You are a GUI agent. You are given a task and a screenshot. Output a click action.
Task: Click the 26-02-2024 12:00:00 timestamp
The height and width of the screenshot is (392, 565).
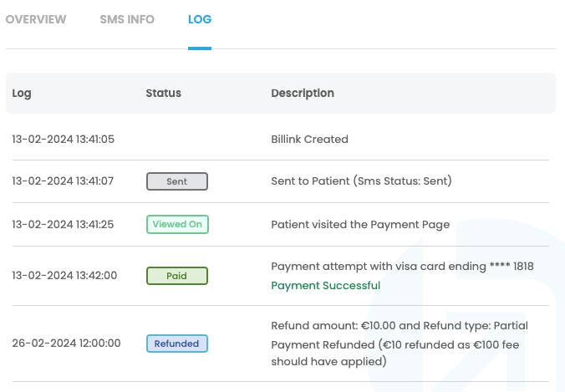pyautogui.click(x=66, y=344)
